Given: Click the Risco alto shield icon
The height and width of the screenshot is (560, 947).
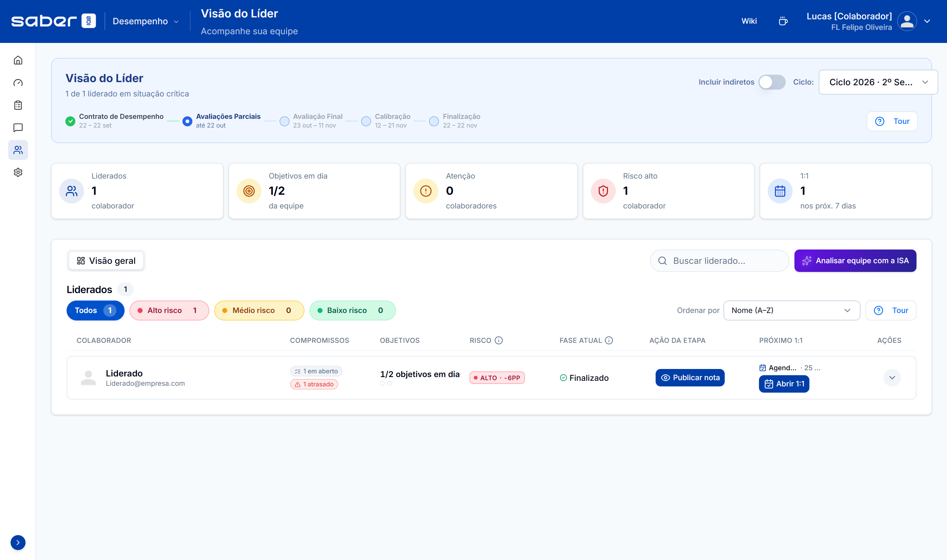Looking at the screenshot, I should (x=603, y=191).
